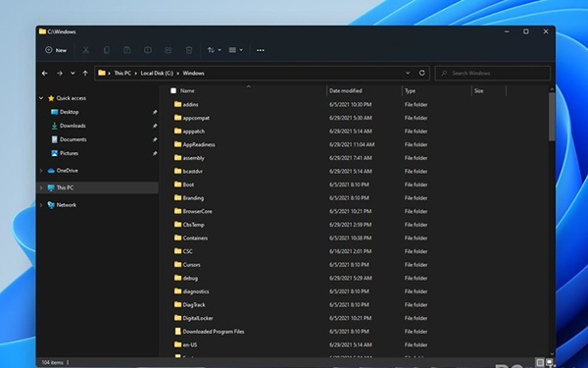Select the Downloaded Program Files folder
The height and width of the screenshot is (368, 588).
214,332
